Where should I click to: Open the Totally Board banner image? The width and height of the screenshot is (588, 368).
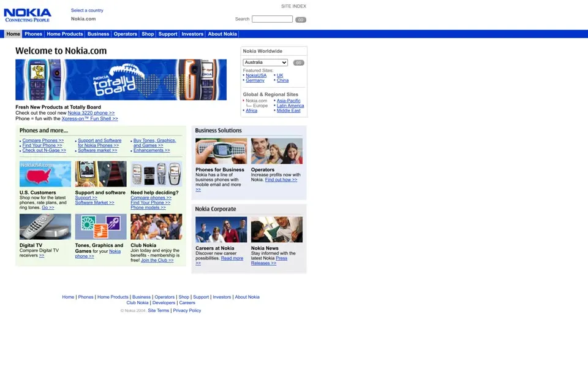(x=121, y=80)
